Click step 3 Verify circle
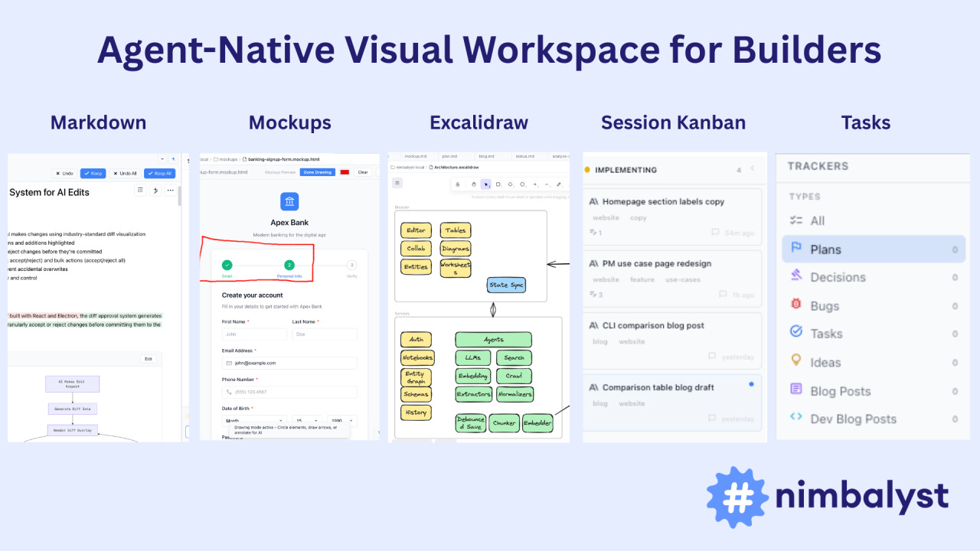 (x=351, y=265)
